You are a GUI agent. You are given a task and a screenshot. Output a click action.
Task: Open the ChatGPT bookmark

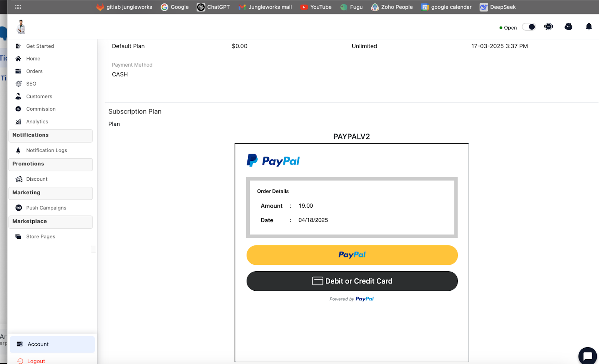(x=213, y=7)
